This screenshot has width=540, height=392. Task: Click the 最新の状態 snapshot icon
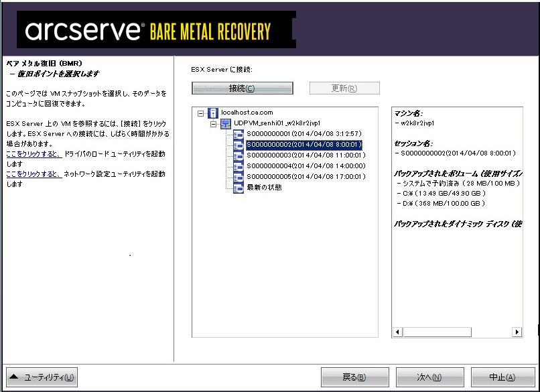point(239,188)
